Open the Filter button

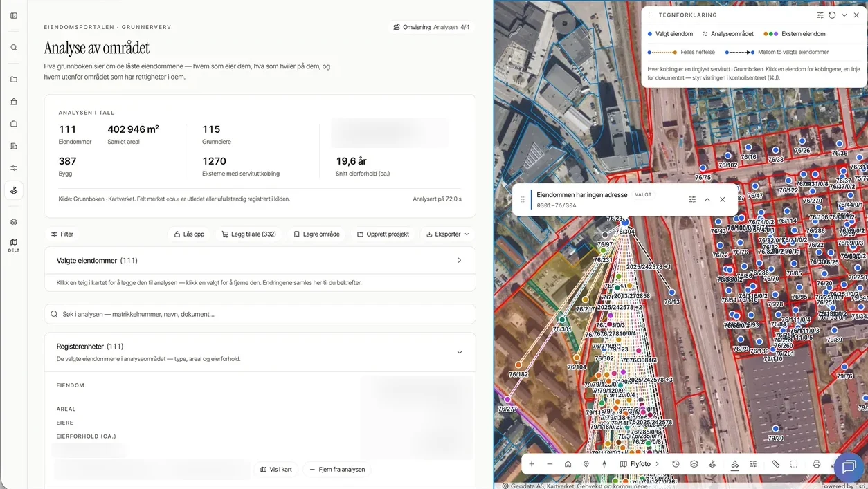pyautogui.click(x=62, y=234)
